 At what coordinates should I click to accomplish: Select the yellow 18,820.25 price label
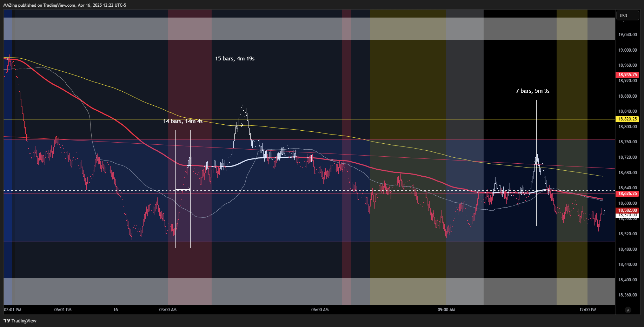click(x=627, y=119)
